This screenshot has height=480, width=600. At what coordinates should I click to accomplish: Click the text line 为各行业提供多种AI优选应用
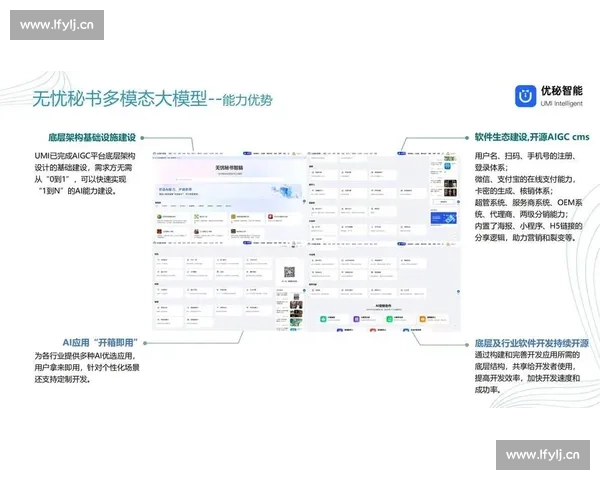pyautogui.click(x=85, y=356)
